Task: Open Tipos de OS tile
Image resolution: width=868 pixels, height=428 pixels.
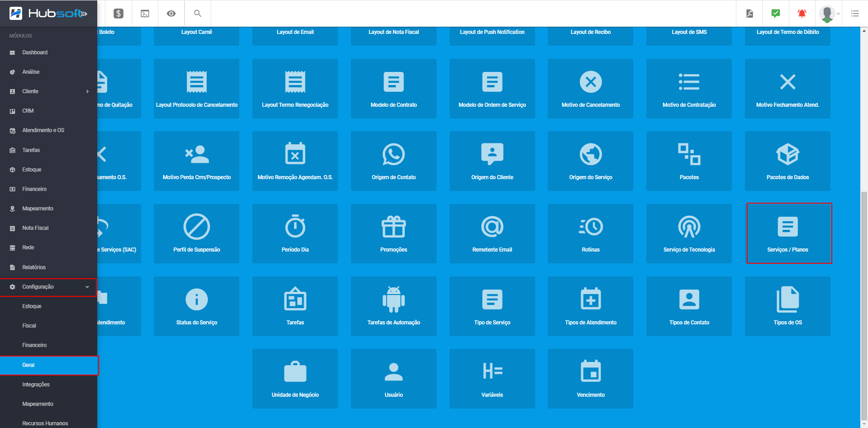Action: 788,306
